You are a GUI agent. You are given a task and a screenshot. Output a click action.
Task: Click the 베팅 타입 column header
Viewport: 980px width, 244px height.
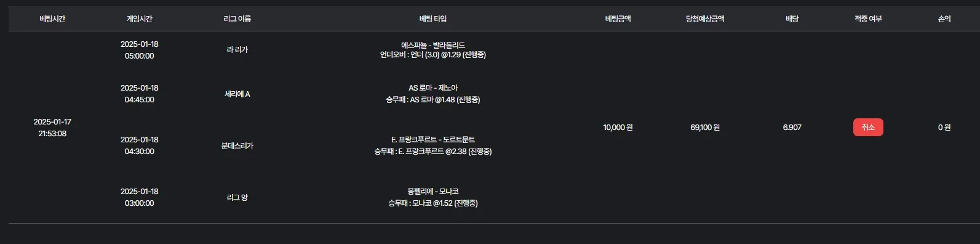(433, 18)
